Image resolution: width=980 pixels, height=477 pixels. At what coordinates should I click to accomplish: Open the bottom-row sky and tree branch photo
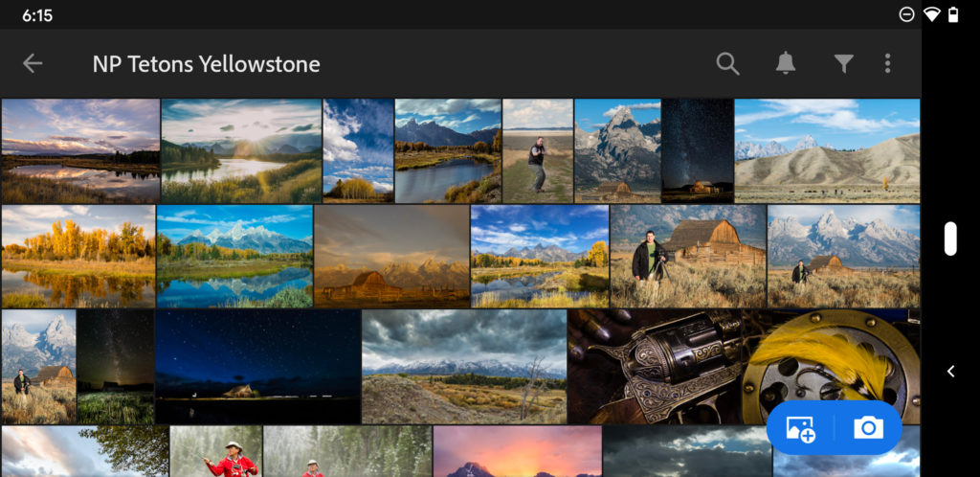(85, 451)
